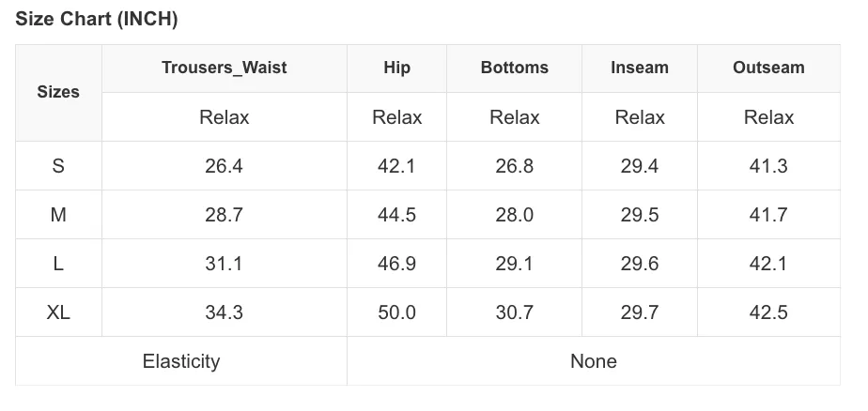The width and height of the screenshot is (868, 411).
Task: Click the Bottoms column header
Action: [x=514, y=68]
